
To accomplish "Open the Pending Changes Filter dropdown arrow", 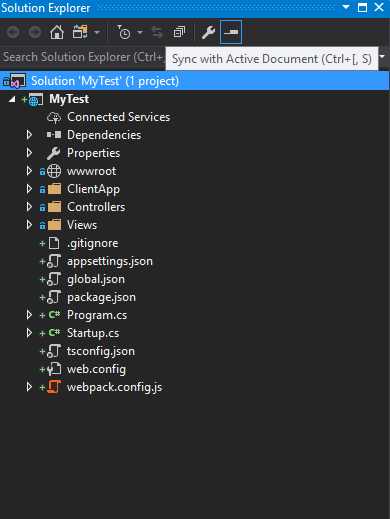I will (x=140, y=32).
